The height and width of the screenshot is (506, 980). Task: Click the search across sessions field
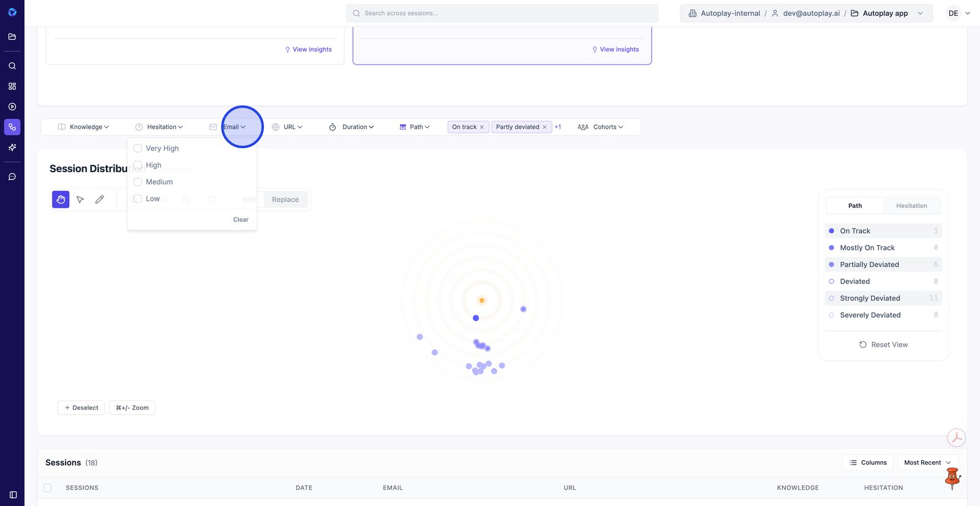tap(502, 13)
